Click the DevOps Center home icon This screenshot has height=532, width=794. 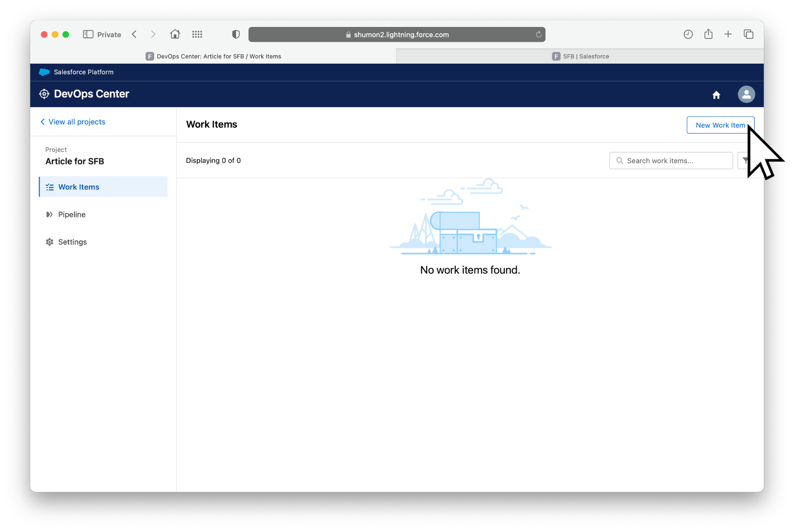pyautogui.click(x=716, y=95)
